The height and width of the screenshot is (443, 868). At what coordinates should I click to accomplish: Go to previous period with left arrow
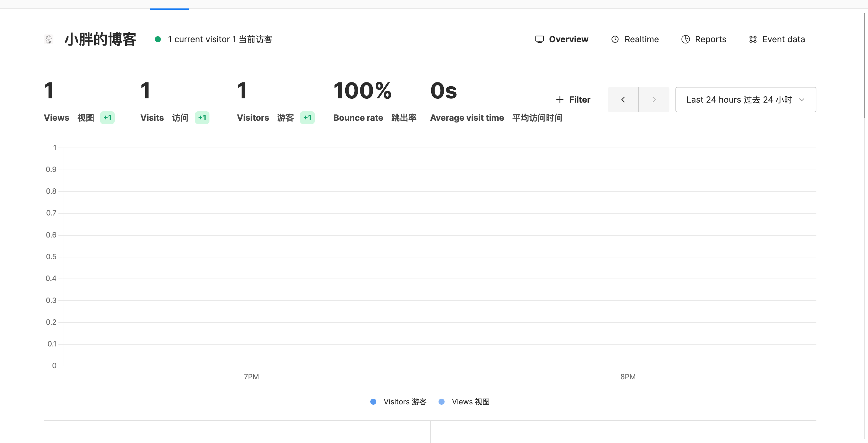pyautogui.click(x=623, y=99)
